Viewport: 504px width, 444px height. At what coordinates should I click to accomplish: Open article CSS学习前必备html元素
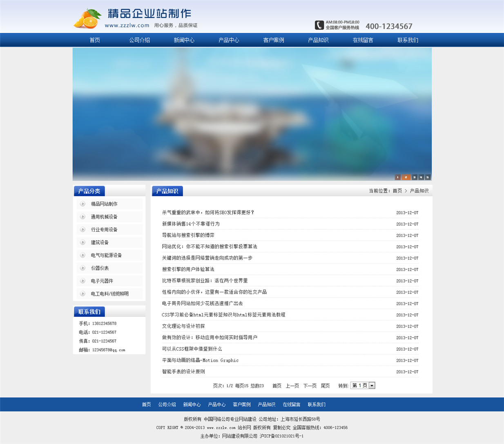(223, 315)
